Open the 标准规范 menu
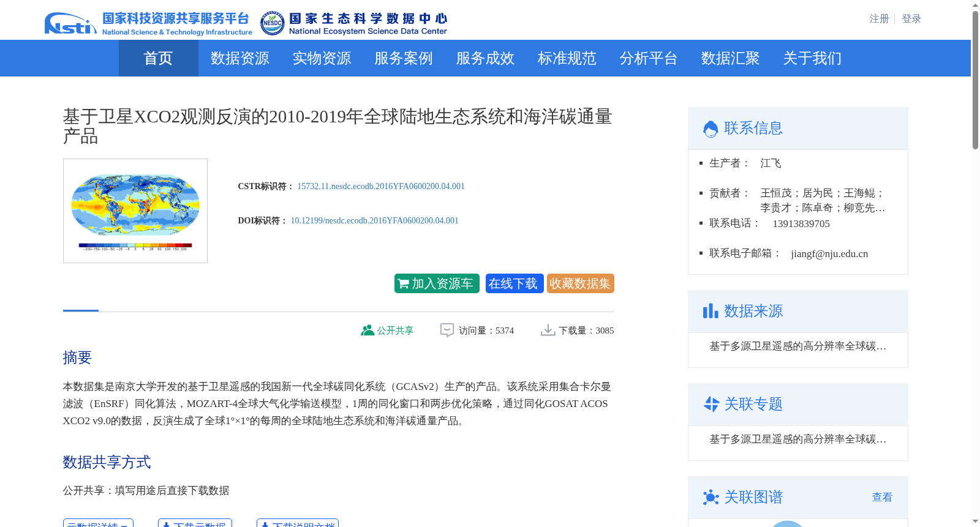 (x=567, y=58)
